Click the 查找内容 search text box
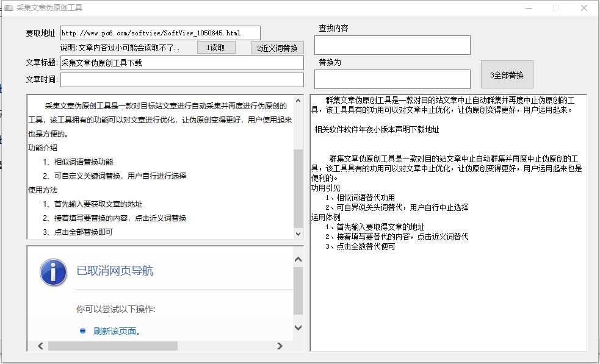600x364 pixels. [x=392, y=45]
